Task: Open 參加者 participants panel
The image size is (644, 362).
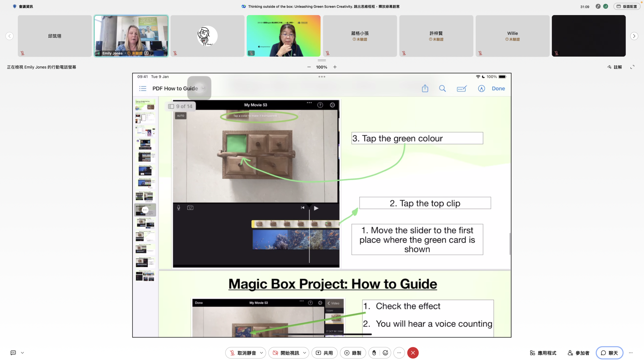Action: coord(579,353)
